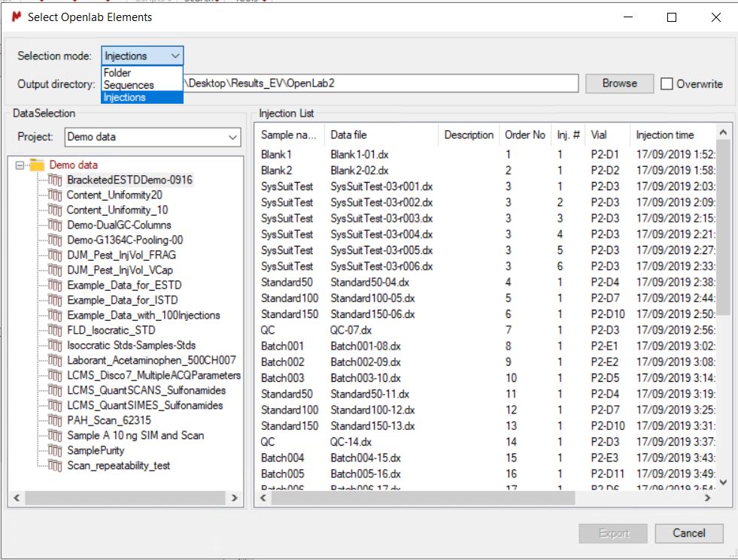Screen dimensions: 738x560
Task: Click the sequence icon beside BracketedESTDDemo-0916
Action: pyautogui.click(x=55, y=180)
